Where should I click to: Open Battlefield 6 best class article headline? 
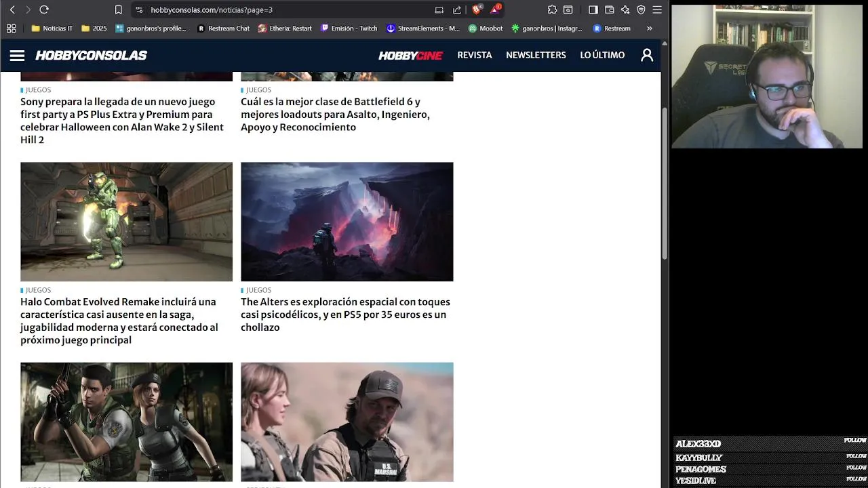[335, 115]
